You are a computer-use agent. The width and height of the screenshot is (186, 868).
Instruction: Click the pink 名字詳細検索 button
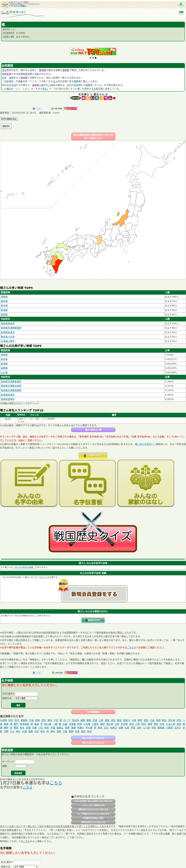tap(93, 712)
